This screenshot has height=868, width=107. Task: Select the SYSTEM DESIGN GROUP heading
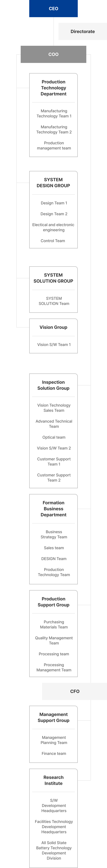coord(53,183)
